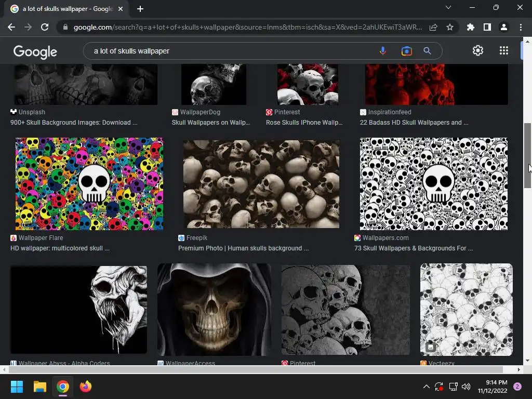Open '73 Skull Wallpapers & Backgrounds' link
The width and height of the screenshot is (532, 399).
pos(413,248)
